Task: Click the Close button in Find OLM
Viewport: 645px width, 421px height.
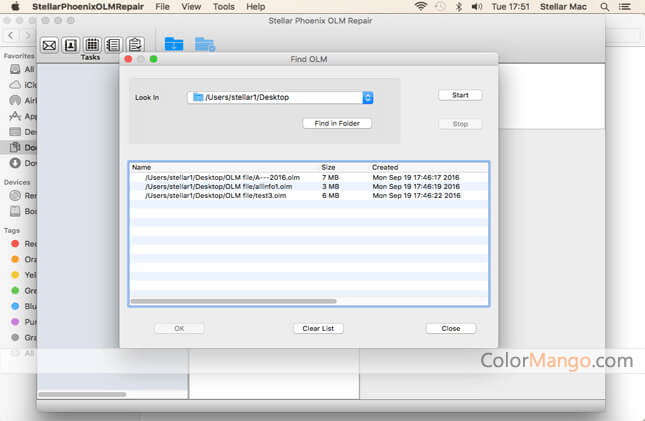Action: click(x=450, y=328)
